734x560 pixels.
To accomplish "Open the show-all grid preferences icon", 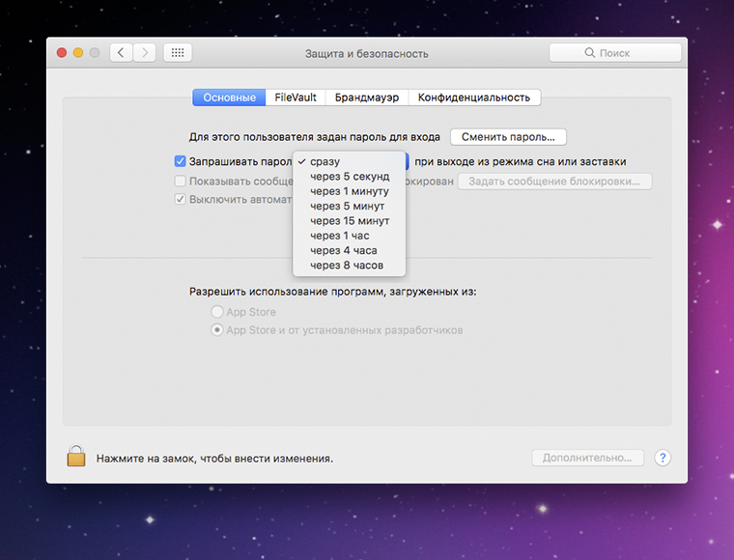I will 178,53.
